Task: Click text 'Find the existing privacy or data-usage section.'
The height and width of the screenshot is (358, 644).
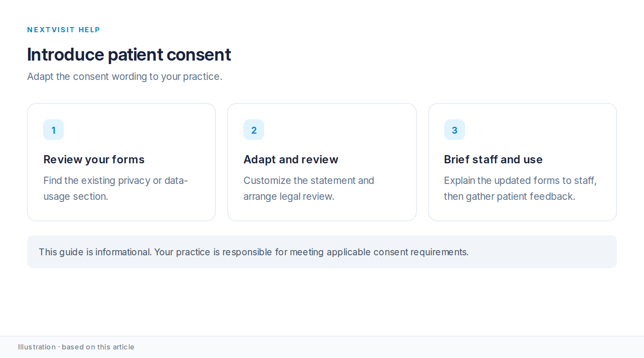Action: point(115,188)
